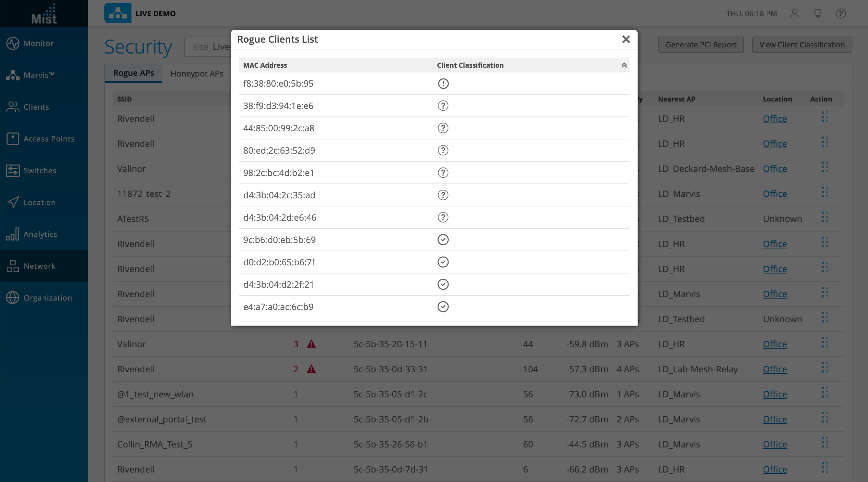Open the site selector dropdown
Screen dimensions: 868x482
click(208, 47)
